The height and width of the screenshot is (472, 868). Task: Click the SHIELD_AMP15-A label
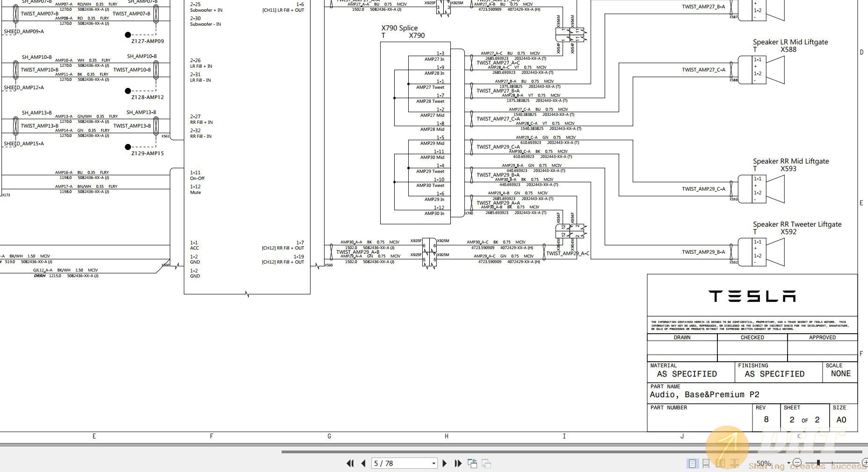tap(24, 143)
